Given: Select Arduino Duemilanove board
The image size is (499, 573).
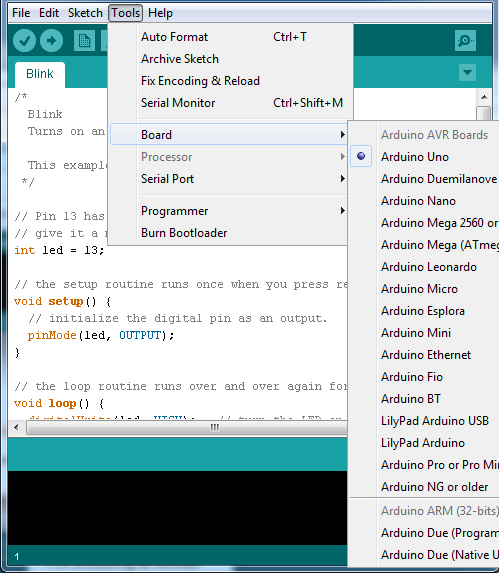Looking at the screenshot, I should pos(424,179).
